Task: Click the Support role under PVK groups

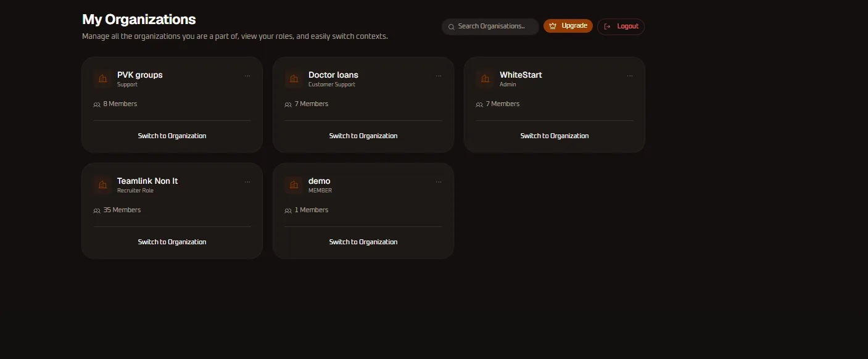Action: pyautogui.click(x=127, y=85)
